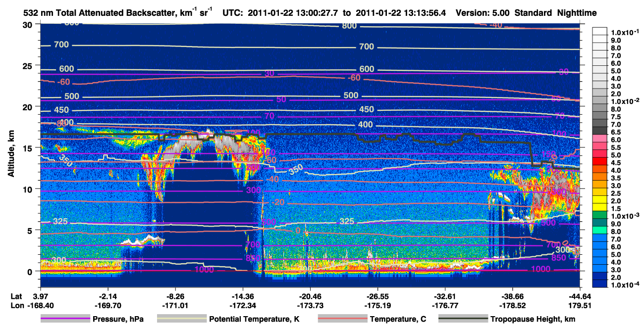644x330 pixels.
Task: Click the longitude value -172.34
Action: (243, 305)
